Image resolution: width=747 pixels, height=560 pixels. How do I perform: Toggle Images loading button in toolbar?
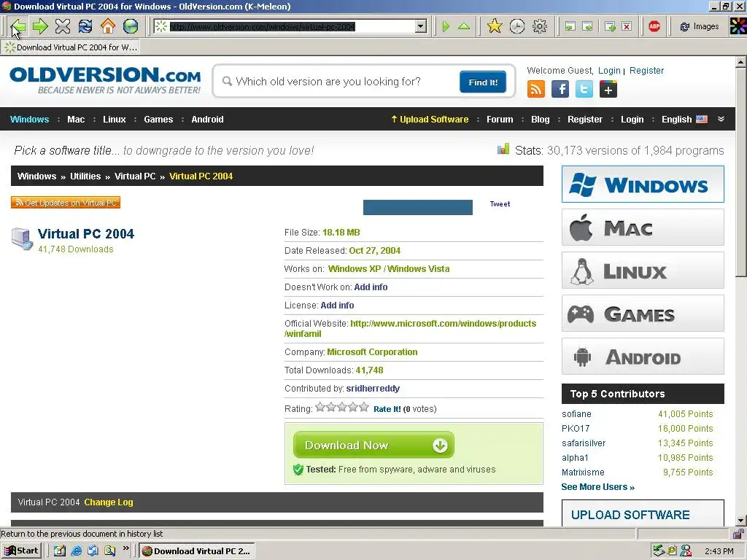coord(700,27)
